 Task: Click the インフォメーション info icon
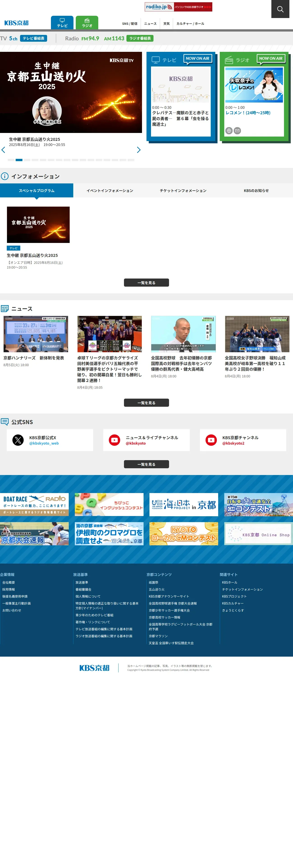pos(5,176)
